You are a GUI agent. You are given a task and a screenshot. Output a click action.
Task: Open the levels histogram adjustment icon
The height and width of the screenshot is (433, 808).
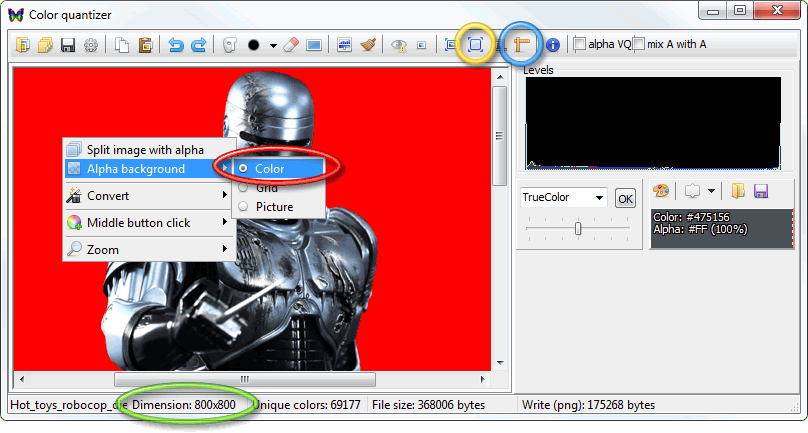[344, 45]
